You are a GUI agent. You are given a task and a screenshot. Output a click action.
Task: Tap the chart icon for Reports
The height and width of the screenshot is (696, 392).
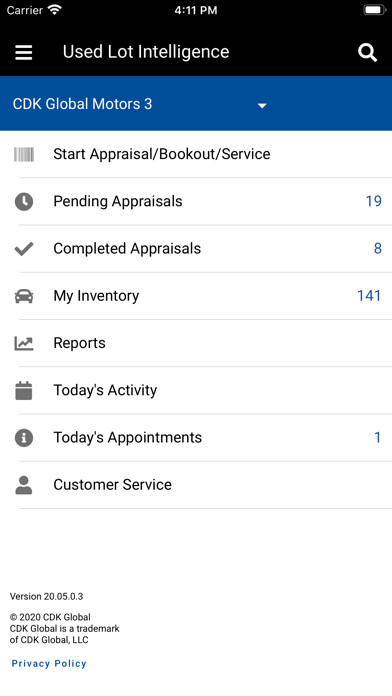coord(24,343)
